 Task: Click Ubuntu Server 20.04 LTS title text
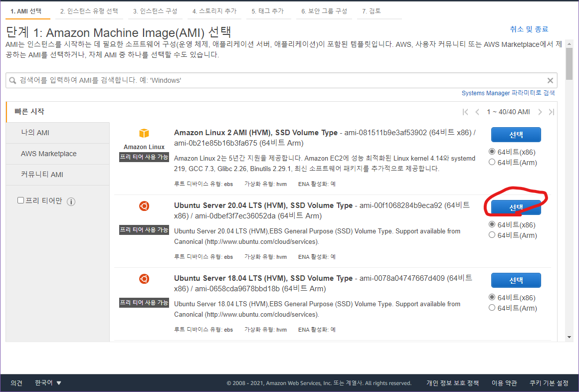coord(263,205)
